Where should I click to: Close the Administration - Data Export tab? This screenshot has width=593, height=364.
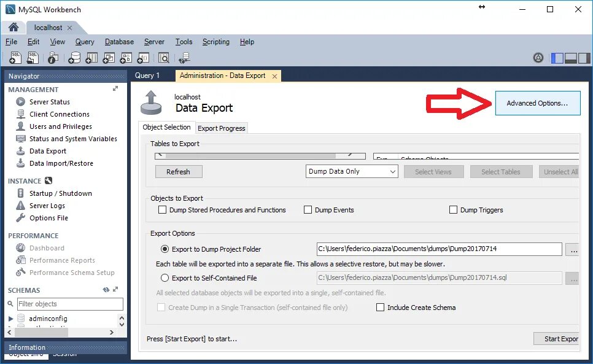[x=274, y=76]
